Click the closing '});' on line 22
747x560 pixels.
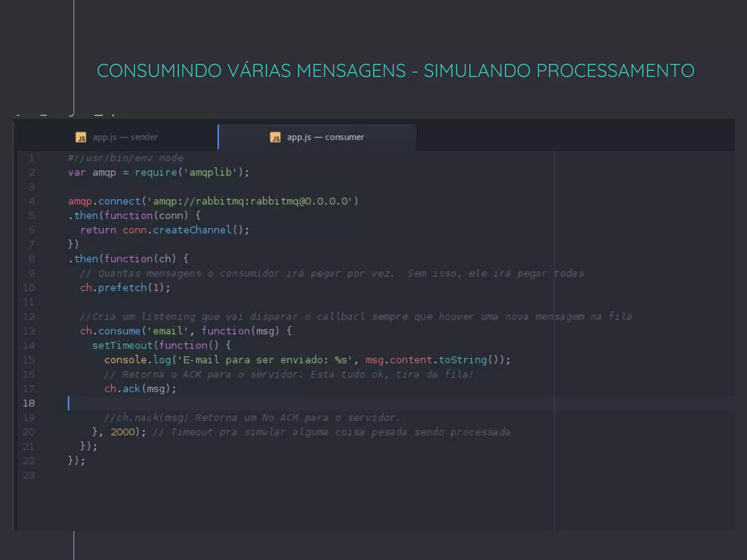pyautogui.click(x=77, y=461)
